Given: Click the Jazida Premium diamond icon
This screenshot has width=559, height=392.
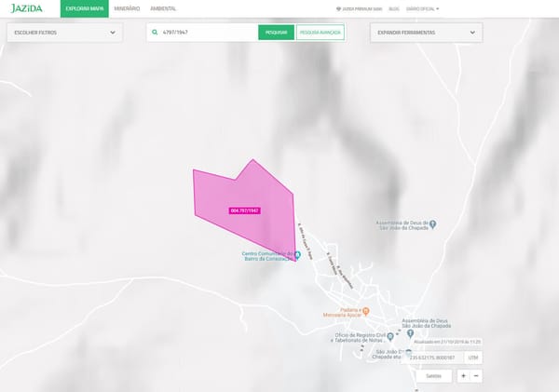Looking at the screenshot, I should click(338, 8).
